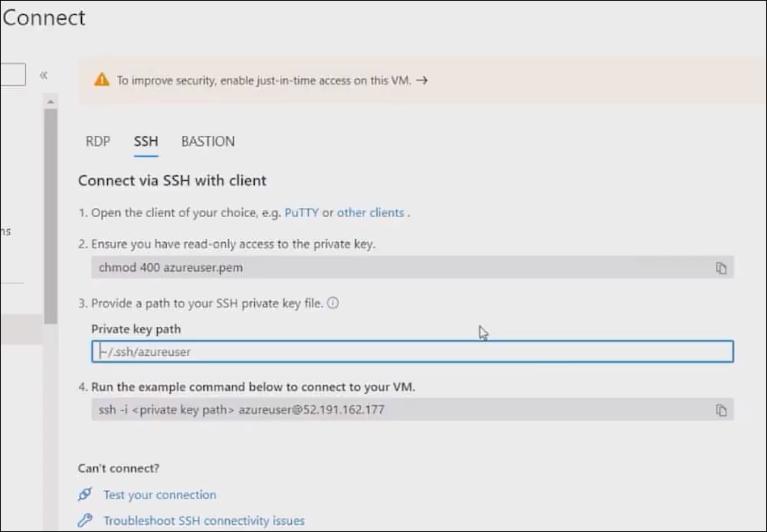
Task: Open the Test your connection link
Action: pos(159,495)
